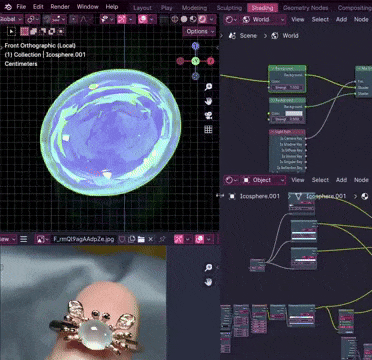This screenshot has height=360, width=372.
Task: Click image filename field F_mQt9agAAdpZe.jpg
Action: click(x=83, y=239)
